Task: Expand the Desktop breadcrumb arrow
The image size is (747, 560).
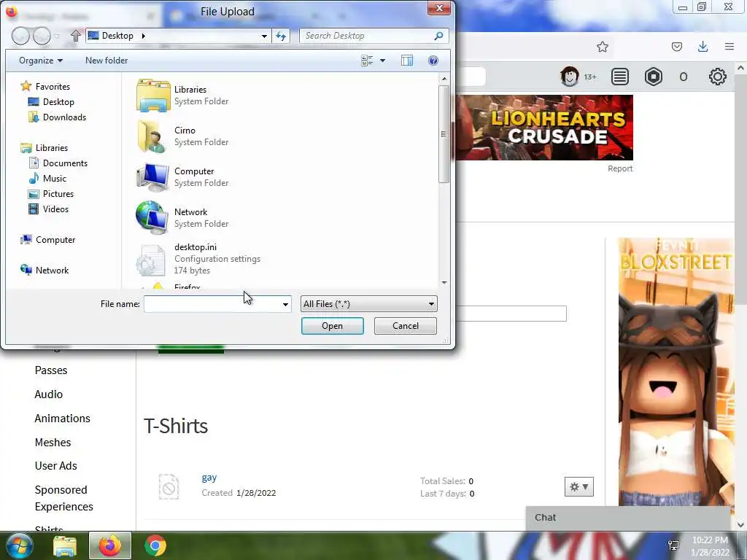Action: (143, 36)
